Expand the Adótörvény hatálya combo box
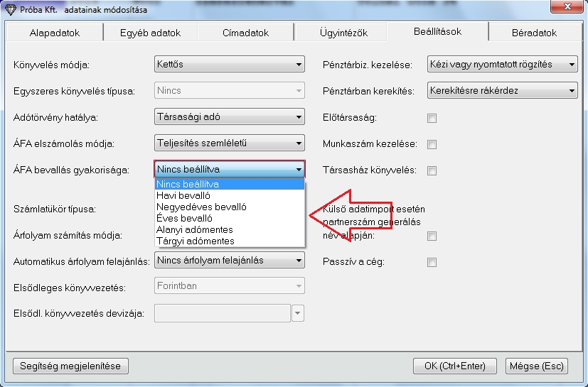Viewport: 588px width, 387px height. [x=229, y=117]
